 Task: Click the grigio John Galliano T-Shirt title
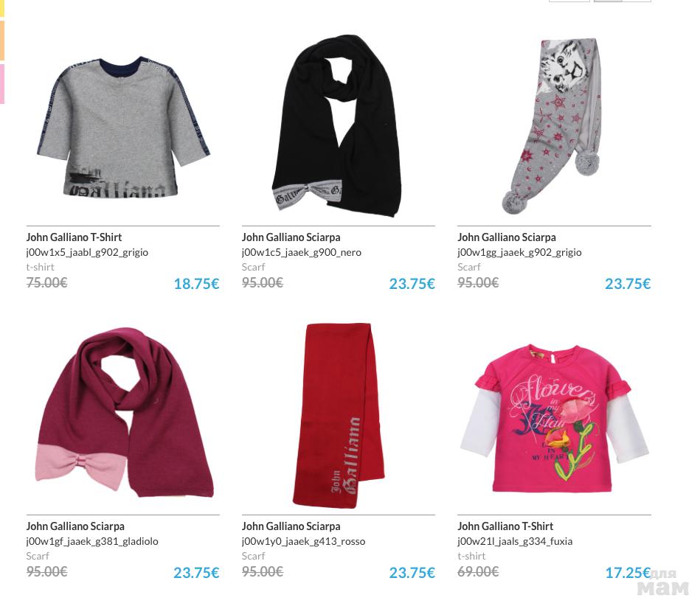[74, 237]
